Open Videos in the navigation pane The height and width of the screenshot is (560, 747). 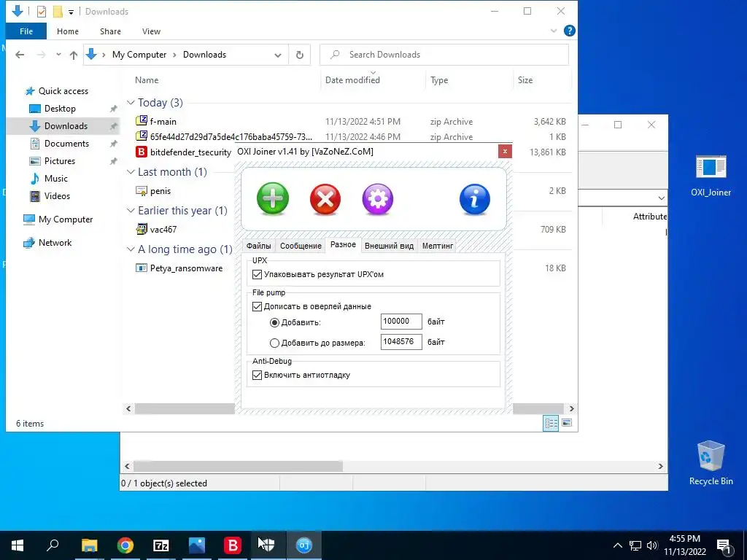point(57,195)
